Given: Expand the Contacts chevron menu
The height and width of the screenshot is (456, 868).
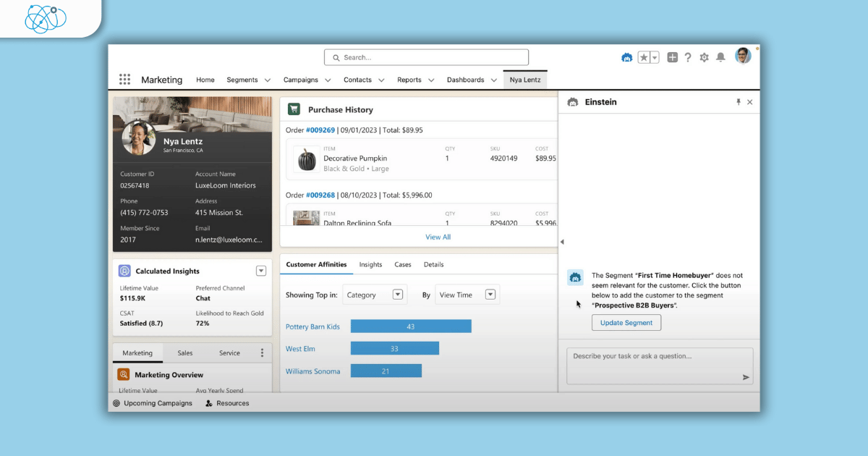Looking at the screenshot, I should click(381, 80).
